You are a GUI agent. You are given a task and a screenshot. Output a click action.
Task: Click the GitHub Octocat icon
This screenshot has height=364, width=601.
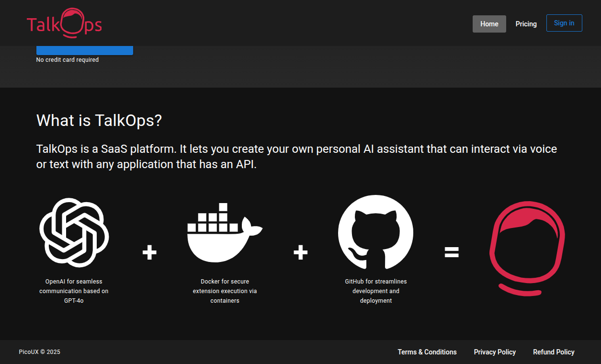(x=375, y=233)
